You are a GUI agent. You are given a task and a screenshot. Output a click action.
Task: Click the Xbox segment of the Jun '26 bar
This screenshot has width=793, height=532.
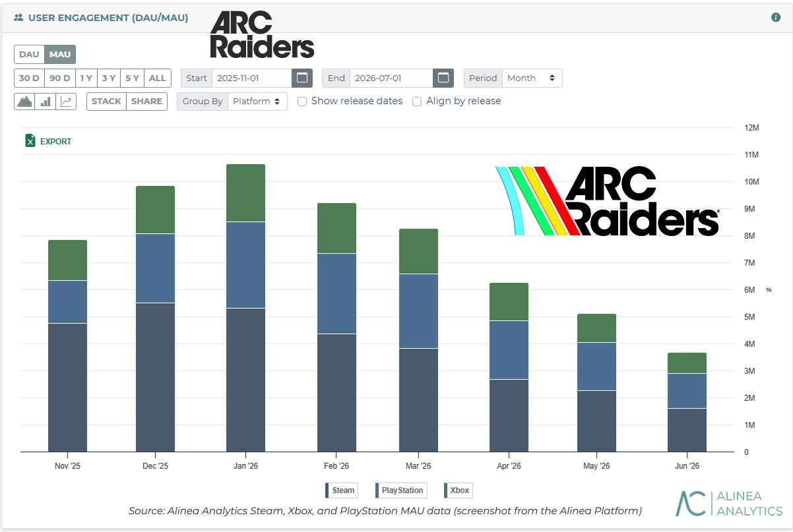coord(687,363)
